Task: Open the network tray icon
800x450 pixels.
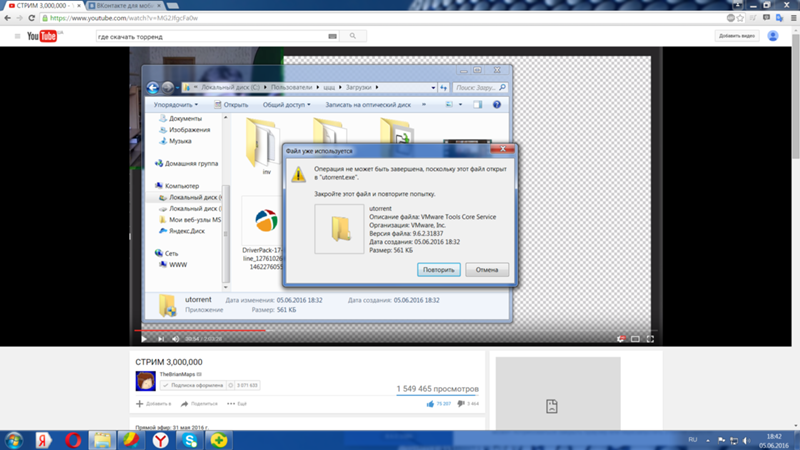Action: point(734,440)
